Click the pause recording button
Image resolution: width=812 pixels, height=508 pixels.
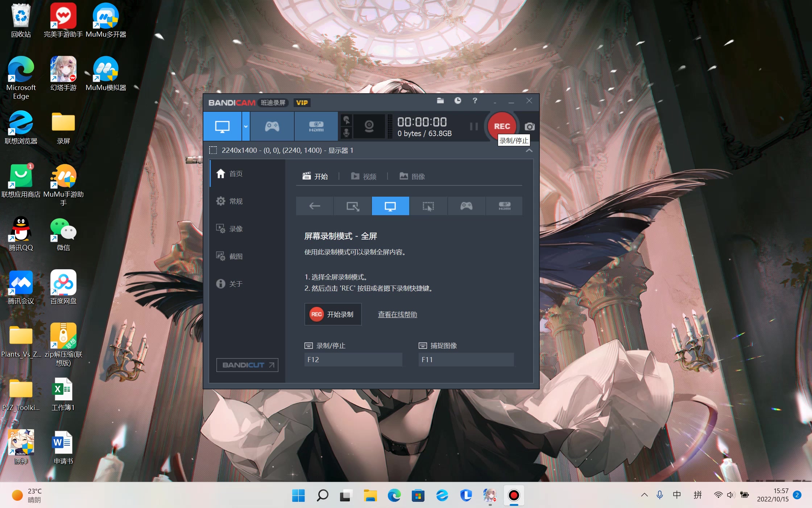(x=474, y=126)
